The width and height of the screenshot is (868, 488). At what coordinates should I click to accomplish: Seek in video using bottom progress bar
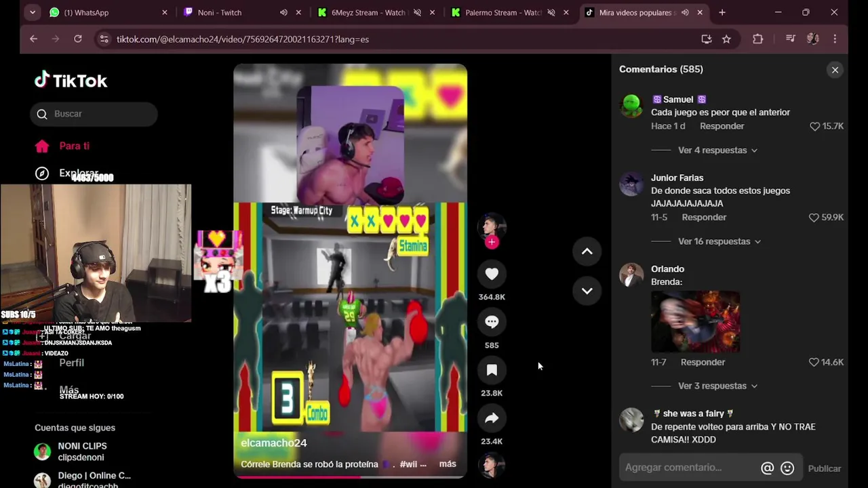point(350,477)
